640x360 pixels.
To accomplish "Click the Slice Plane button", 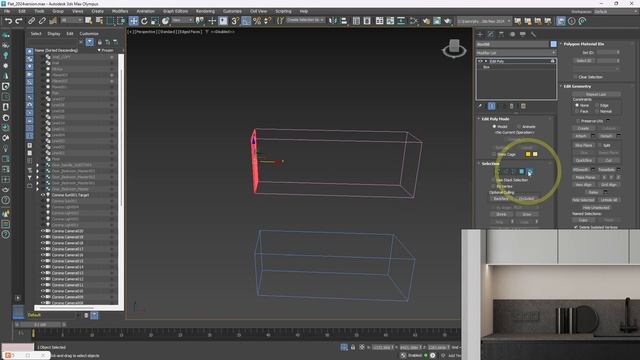I will (x=583, y=145).
